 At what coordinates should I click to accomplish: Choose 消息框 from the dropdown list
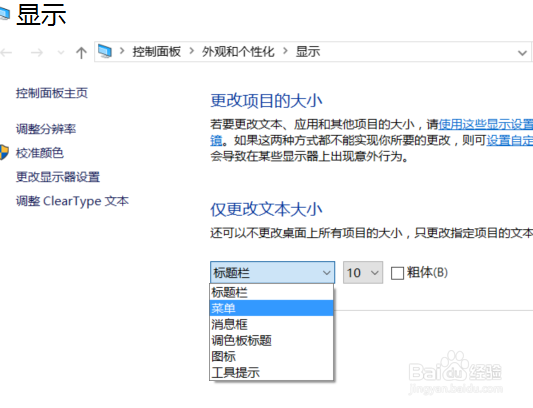[x=271, y=324]
